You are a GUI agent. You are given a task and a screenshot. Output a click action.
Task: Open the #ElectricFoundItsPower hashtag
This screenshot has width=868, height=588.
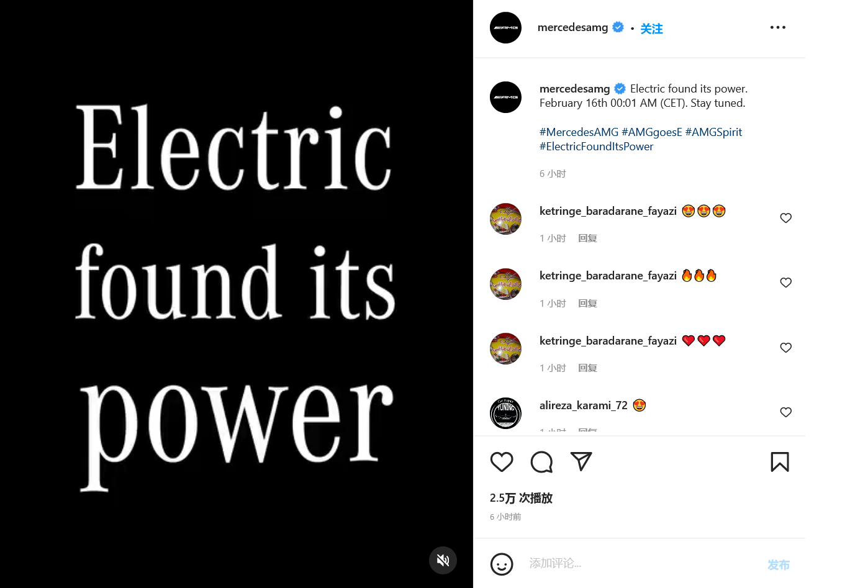click(596, 147)
